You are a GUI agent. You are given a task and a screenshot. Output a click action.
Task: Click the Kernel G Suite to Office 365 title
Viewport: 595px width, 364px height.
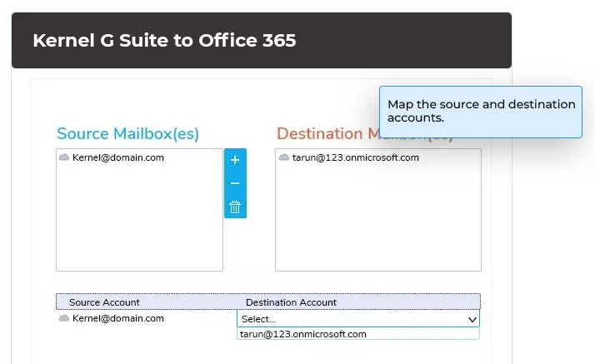(164, 40)
